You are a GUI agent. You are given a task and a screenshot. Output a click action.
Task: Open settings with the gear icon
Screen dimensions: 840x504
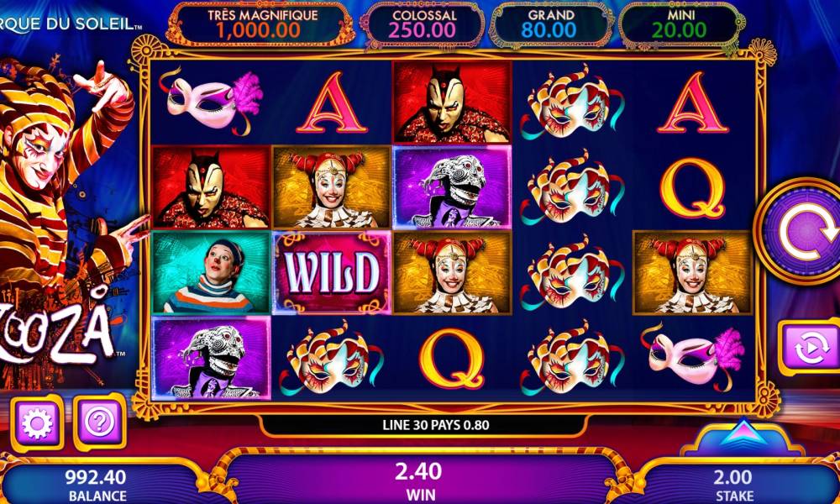(x=36, y=423)
